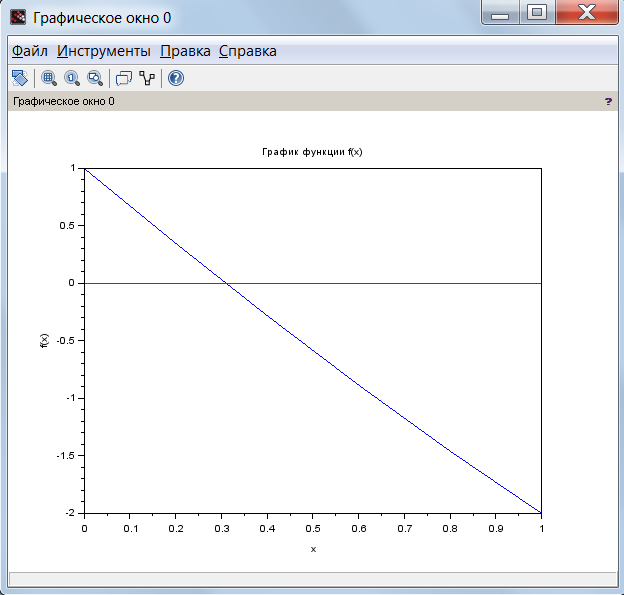Click the x-axis tick label 0.3
Image resolution: width=624 pixels, height=595 pixels.
(x=222, y=529)
